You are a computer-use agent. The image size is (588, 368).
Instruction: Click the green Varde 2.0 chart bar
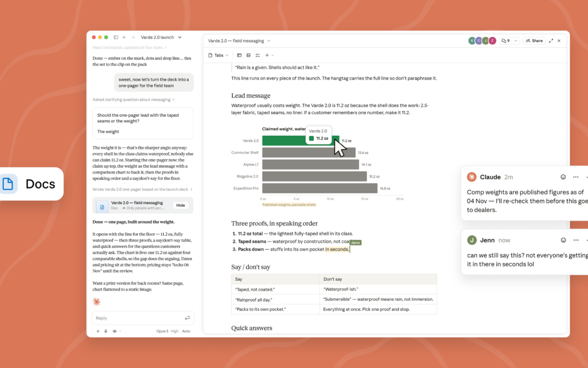pos(301,141)
